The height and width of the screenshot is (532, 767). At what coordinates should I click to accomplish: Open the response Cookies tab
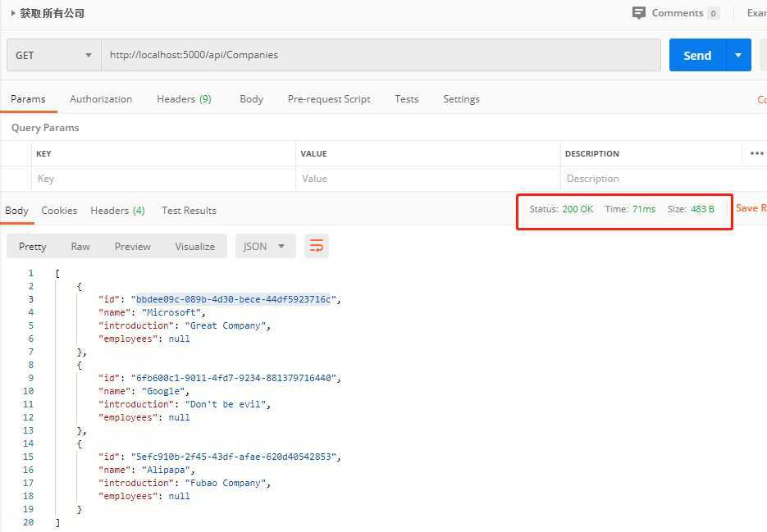[x=59, y=211]
